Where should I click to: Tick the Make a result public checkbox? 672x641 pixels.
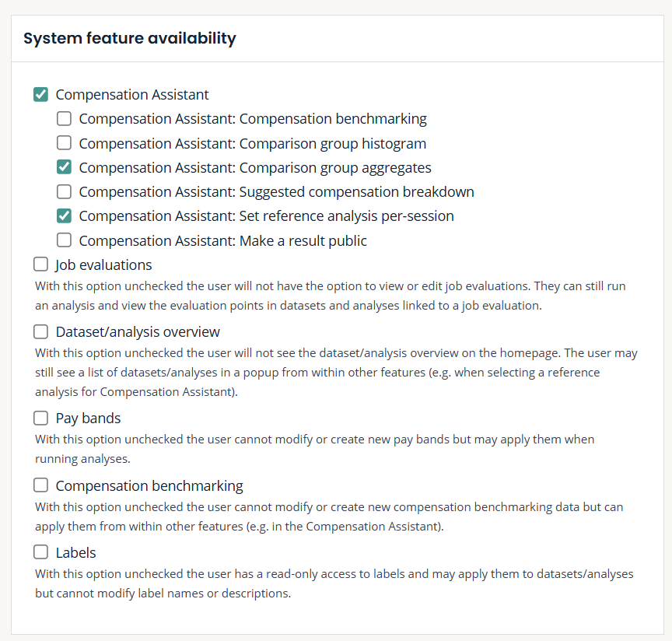[x=65, y=240]
